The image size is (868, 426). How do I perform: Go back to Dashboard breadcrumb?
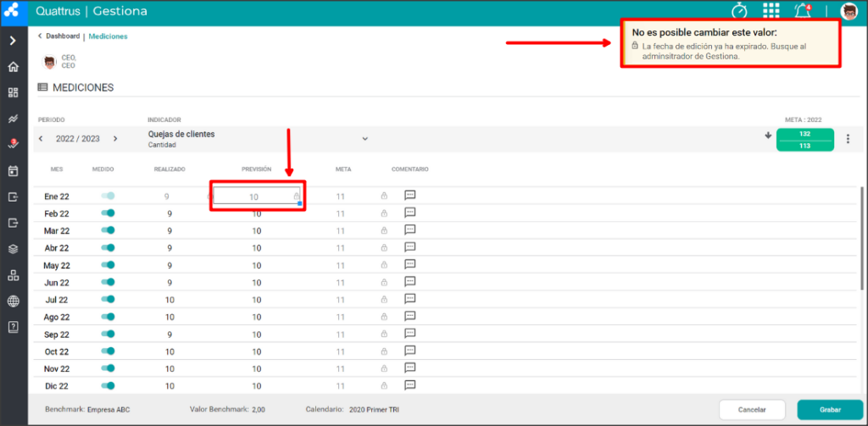coord(63,36)
